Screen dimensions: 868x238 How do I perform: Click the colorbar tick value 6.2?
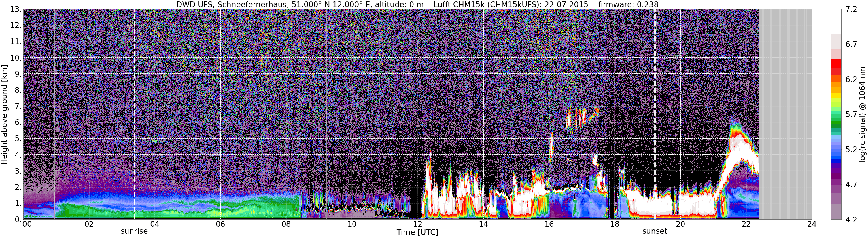tap(852, 80)
